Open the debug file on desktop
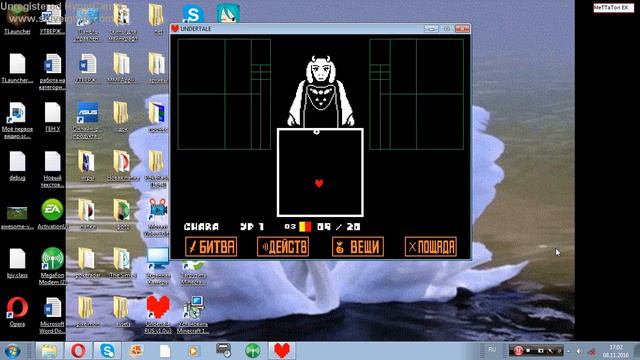The width and height of the screenshot is (640, 360). [17, 166]
